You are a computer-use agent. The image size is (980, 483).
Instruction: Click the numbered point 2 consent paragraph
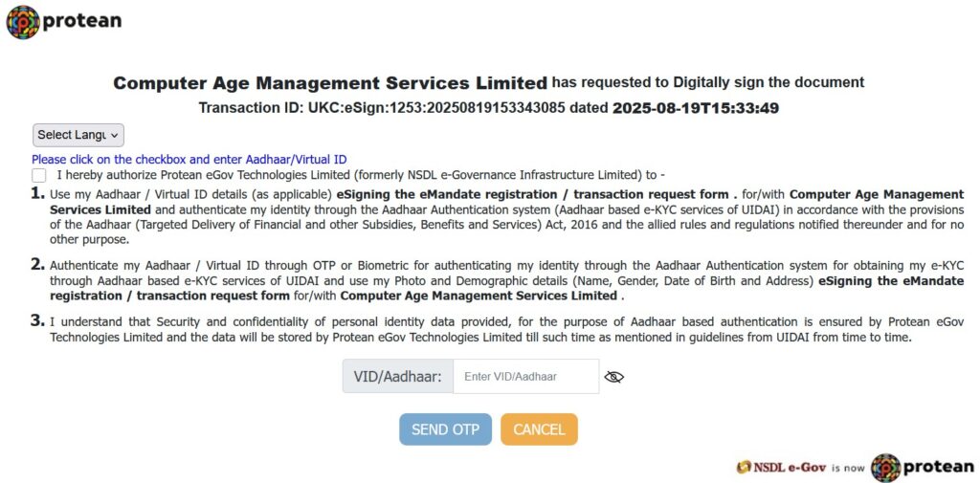click(506, 280)
